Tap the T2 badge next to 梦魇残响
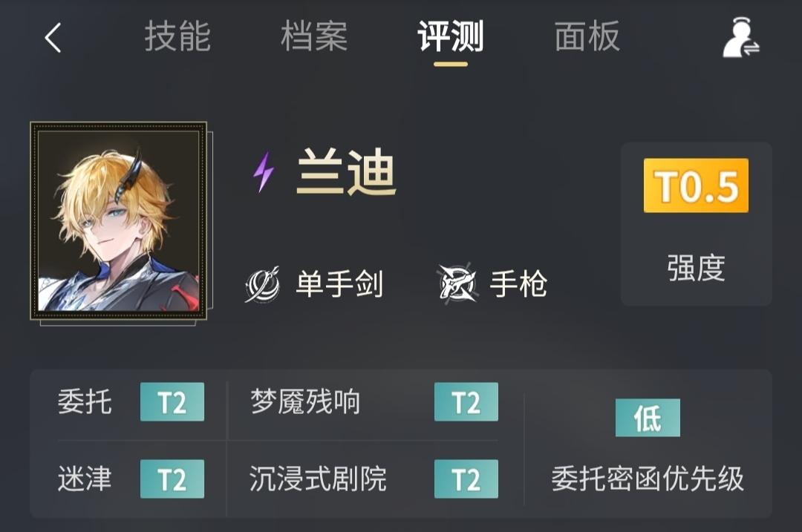This screenshot has width=802, height=532. (x=466, y=401)
